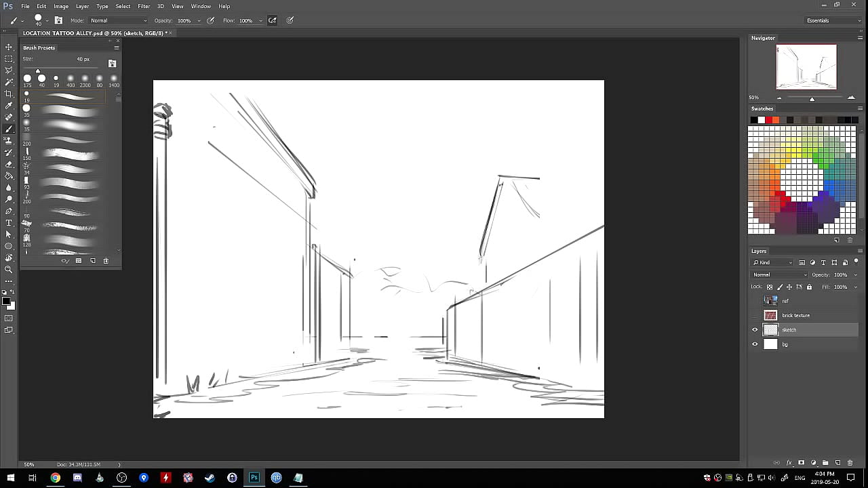Image resolution: width=868 pixels, height=488 pixels.
Task: Select the Move tool
Action: click(9, 47)
